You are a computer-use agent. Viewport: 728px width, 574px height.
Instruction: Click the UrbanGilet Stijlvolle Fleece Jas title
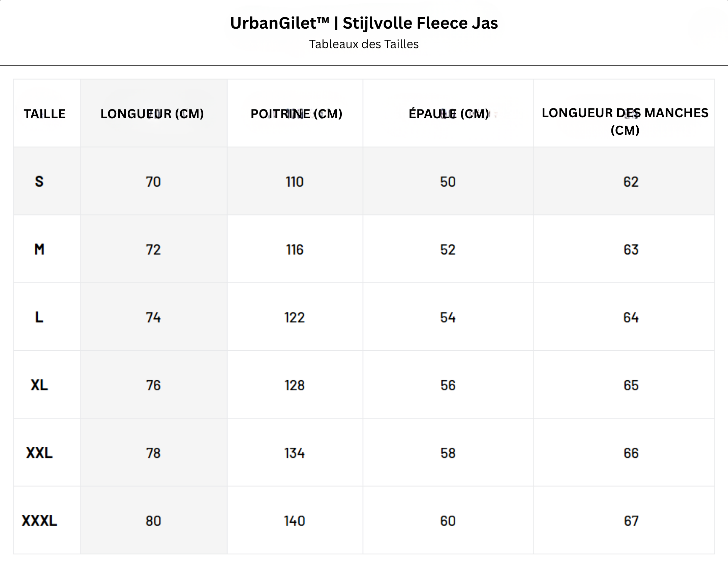tap(364, 23)
